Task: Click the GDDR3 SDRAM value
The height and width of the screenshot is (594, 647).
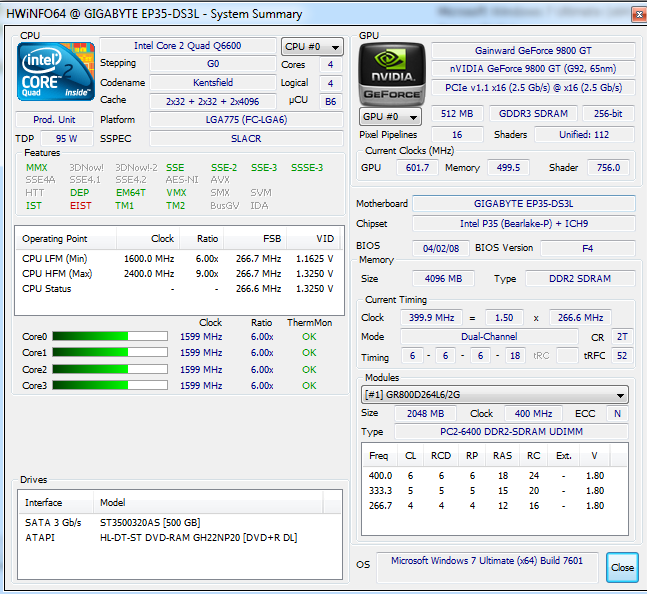Action: 533,113
